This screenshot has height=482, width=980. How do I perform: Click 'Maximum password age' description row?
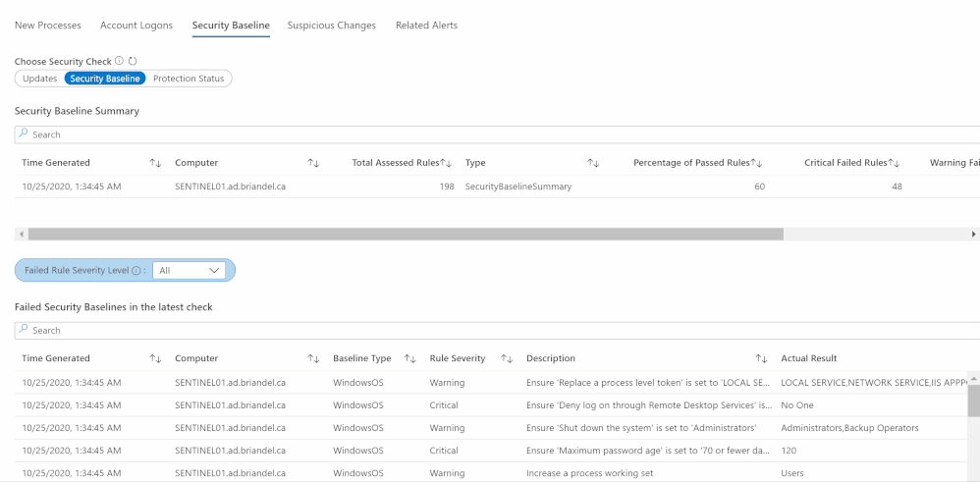(x=649, y=451)
